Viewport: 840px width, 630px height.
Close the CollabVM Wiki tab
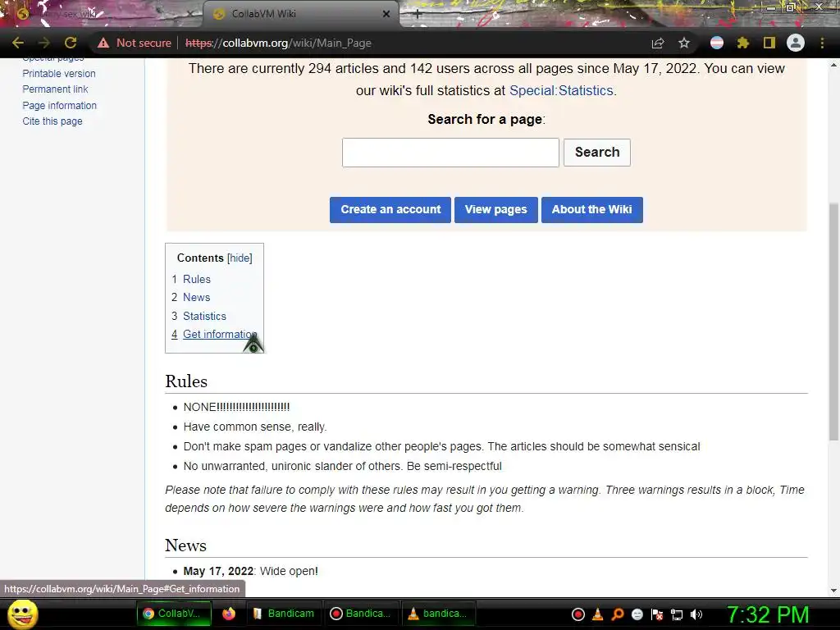tap(386, 15)
